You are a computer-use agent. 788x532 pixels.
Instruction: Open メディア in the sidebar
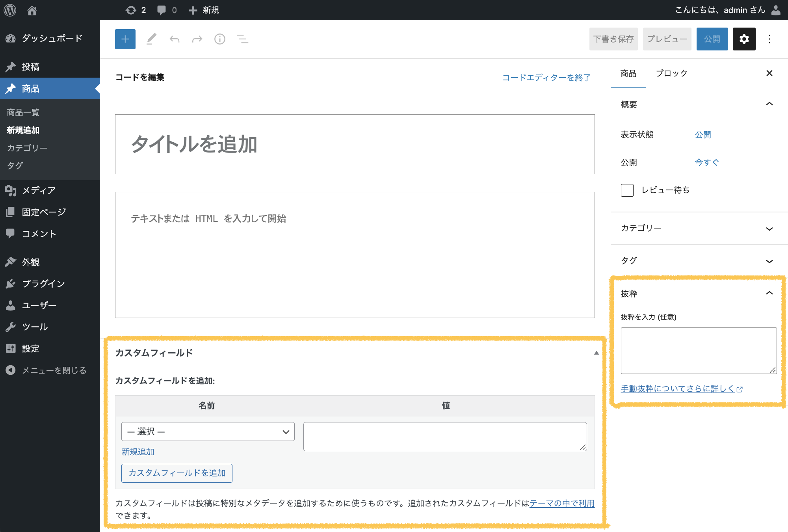50,191
